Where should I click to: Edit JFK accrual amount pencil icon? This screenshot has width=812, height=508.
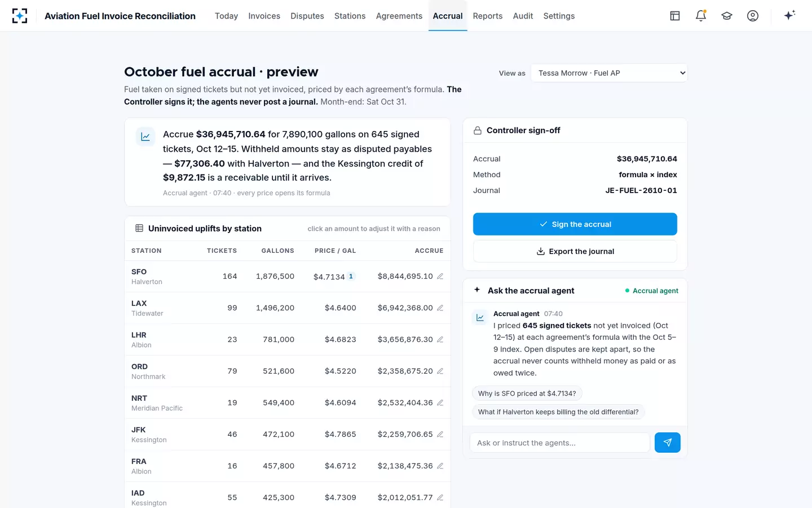click(x=440, y=435)
